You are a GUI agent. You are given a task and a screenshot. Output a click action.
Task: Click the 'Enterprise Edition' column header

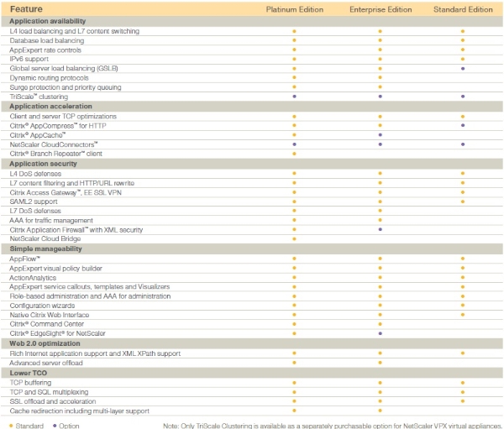tap(381, 9)
